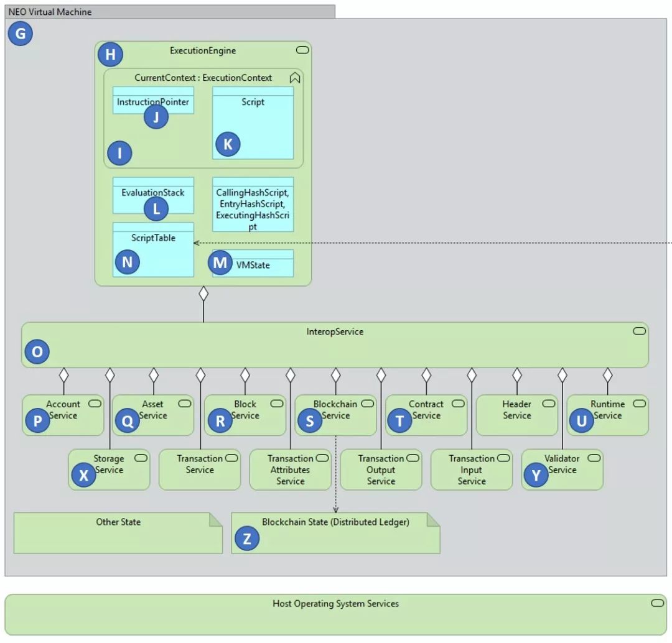Image resolution: width=672 pixels, height=643 pixels.
Task: Select the EvaluationStack data object
Action: 153,195
